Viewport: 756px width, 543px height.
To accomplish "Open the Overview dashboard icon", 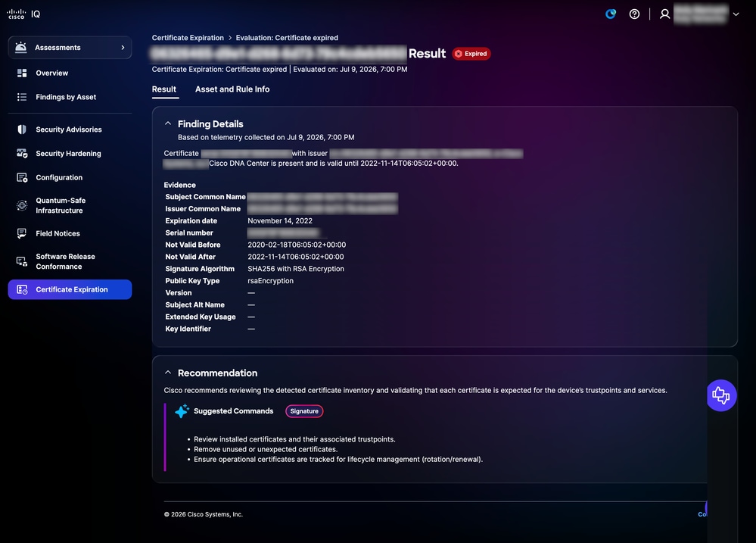I will coord(22,73).
